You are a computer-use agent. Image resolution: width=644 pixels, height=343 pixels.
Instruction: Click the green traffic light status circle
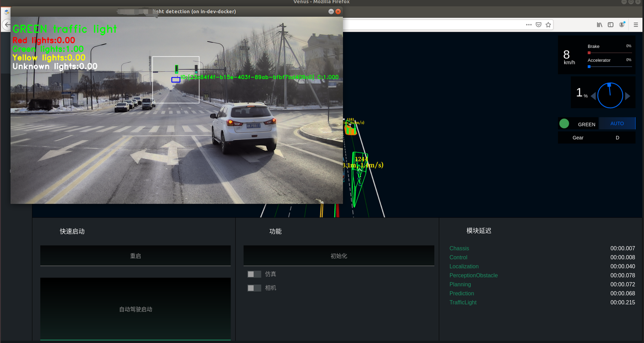click(x=564, y=123)
